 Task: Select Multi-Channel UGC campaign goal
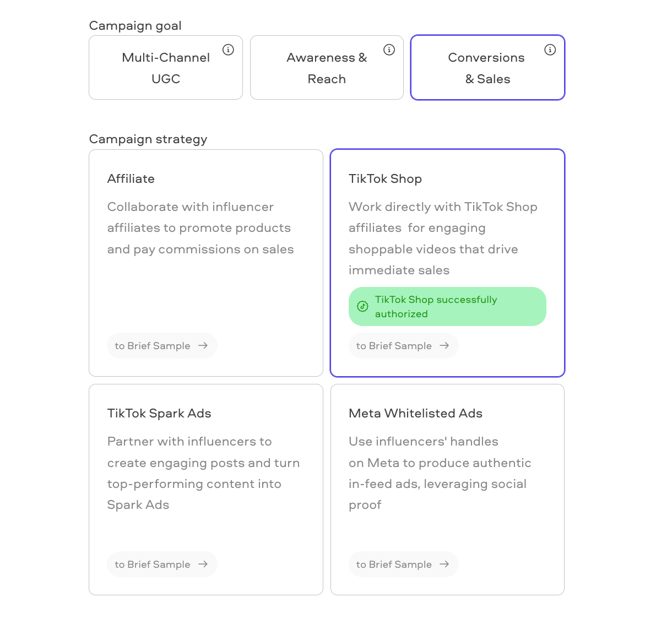[166, 68]
